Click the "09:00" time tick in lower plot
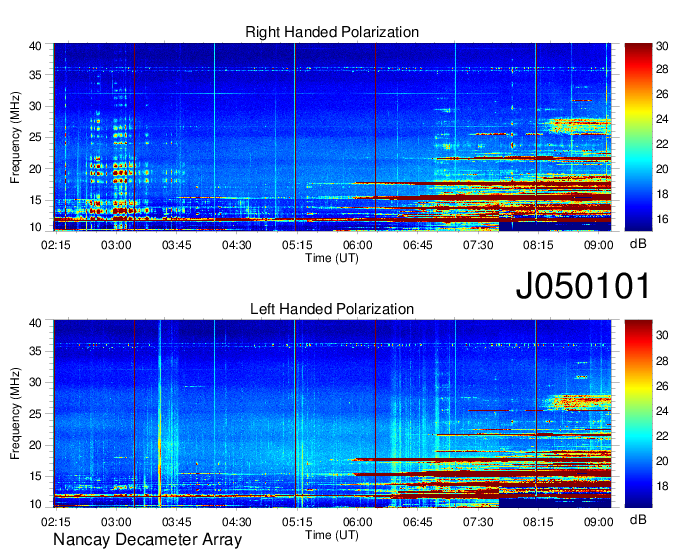680x552 pixels. point(598,522)
